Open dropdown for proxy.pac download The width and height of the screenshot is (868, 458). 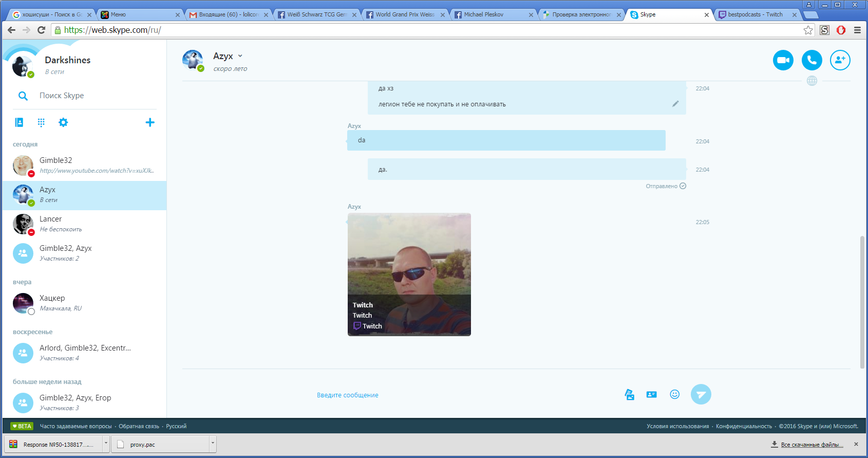(213, 444)
